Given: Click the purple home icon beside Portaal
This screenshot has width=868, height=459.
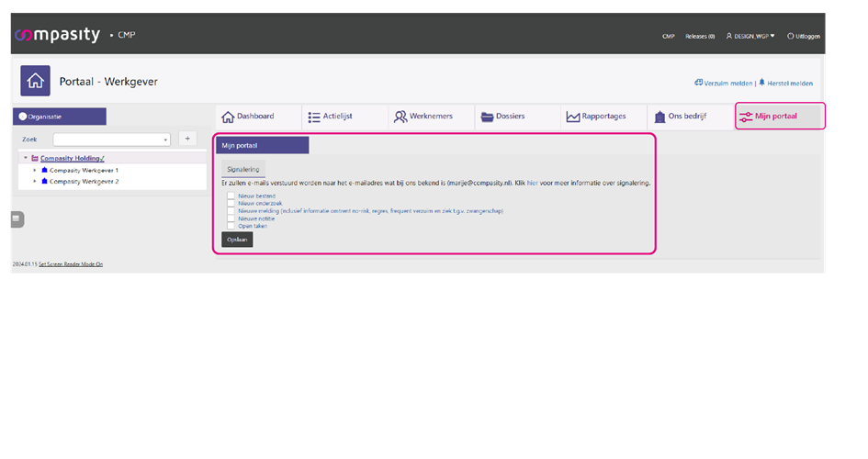Looking at the screenshot, I should 36,81.
